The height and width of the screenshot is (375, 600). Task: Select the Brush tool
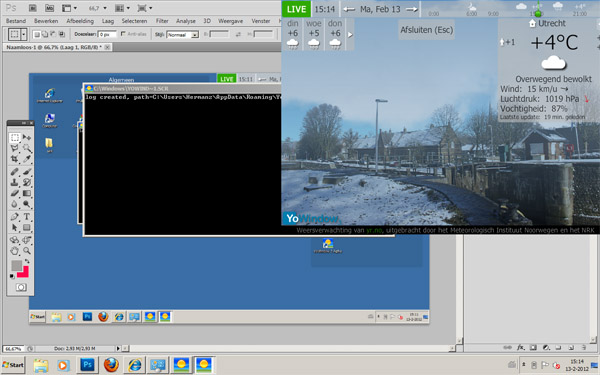point(27,172)
